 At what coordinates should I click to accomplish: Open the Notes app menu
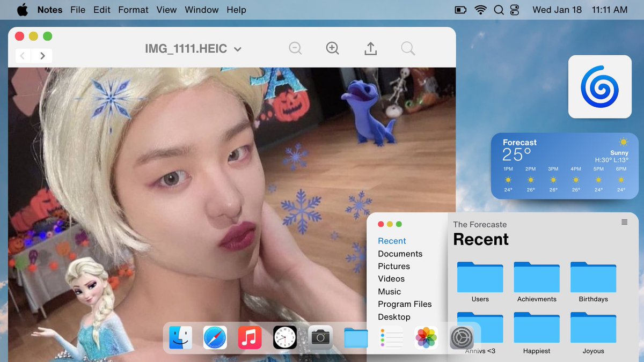pos(50,10)
